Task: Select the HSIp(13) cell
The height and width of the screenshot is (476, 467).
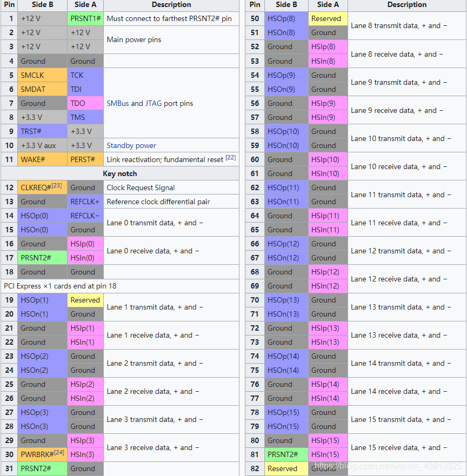Action: click(x=328, y=328)
